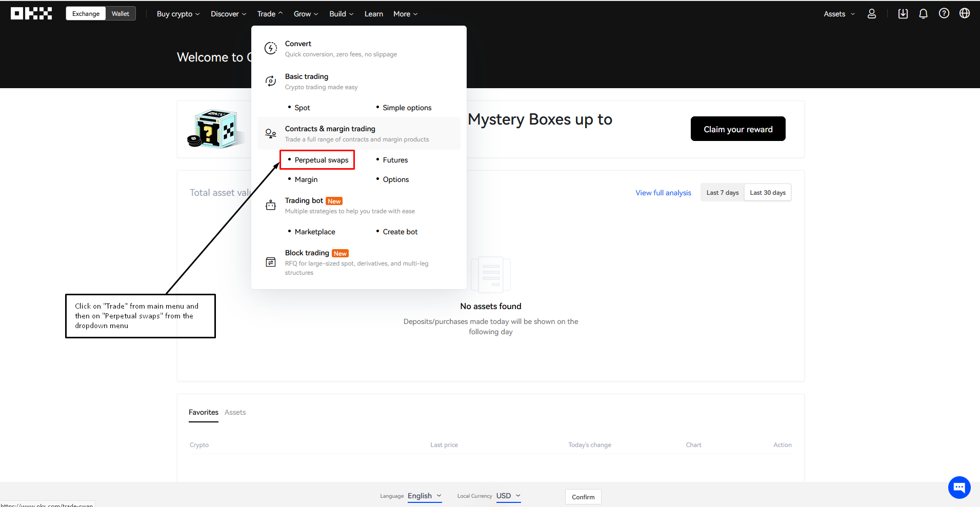The height and width of the screenshot is (507, 980).
Task: Click the Crypto column header
Action: (x=199, y=445)
